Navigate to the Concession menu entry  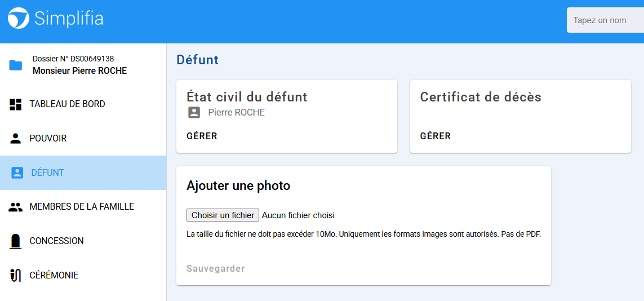[56, 241]
